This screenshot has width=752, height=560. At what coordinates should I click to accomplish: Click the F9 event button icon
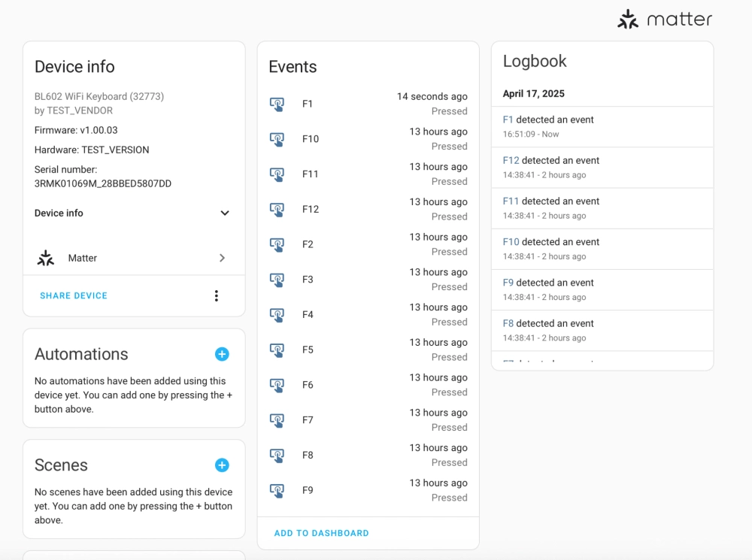coord(277,491)
